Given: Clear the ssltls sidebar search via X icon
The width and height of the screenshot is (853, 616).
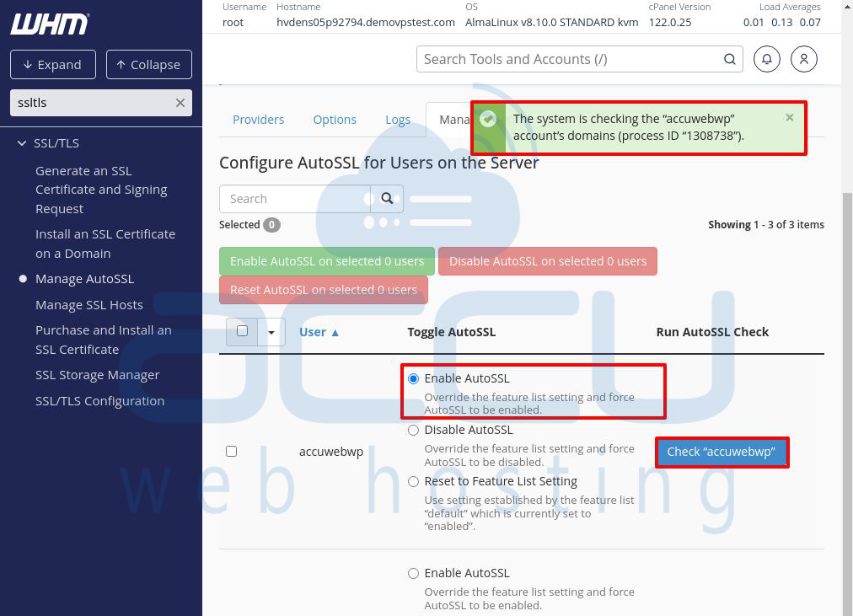Looking at the screenshot, I should pyautogui.click(x=180, y=102).
